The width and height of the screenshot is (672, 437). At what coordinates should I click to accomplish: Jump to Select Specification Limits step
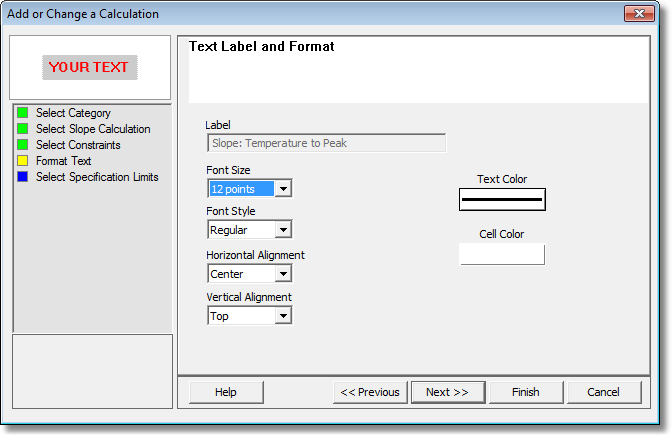pos(97,177)
